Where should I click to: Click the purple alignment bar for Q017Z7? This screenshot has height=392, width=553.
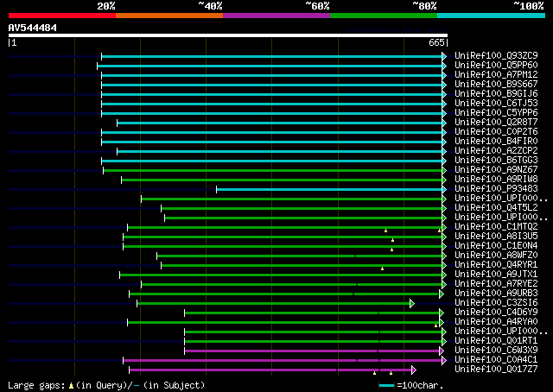[270, 370]
